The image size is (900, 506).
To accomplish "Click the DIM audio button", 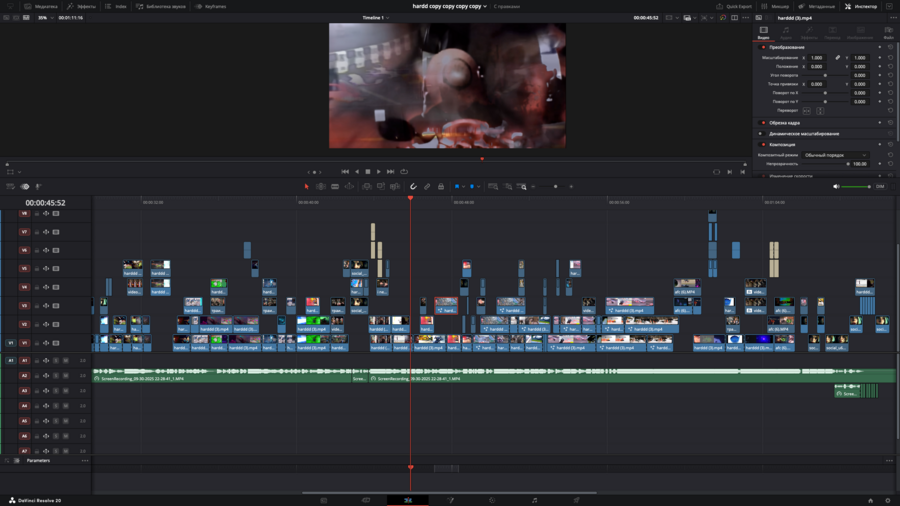I will 880,186.
